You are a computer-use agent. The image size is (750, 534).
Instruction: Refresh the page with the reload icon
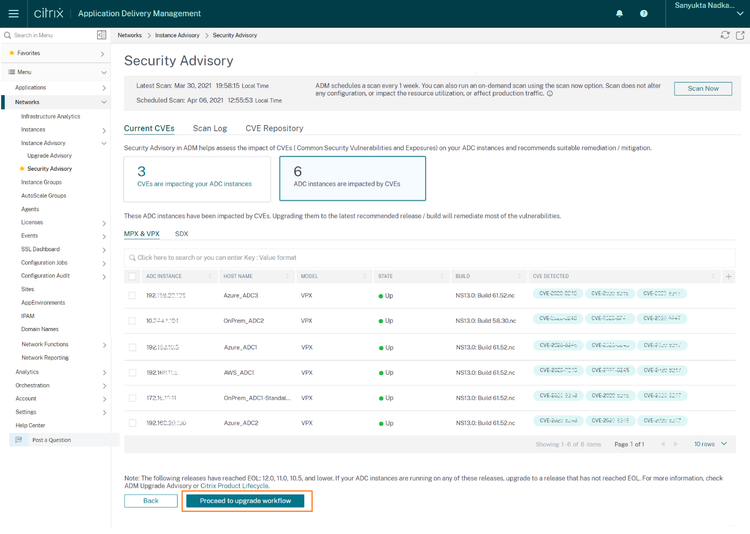pyautogui.click(x=725, y=35)
